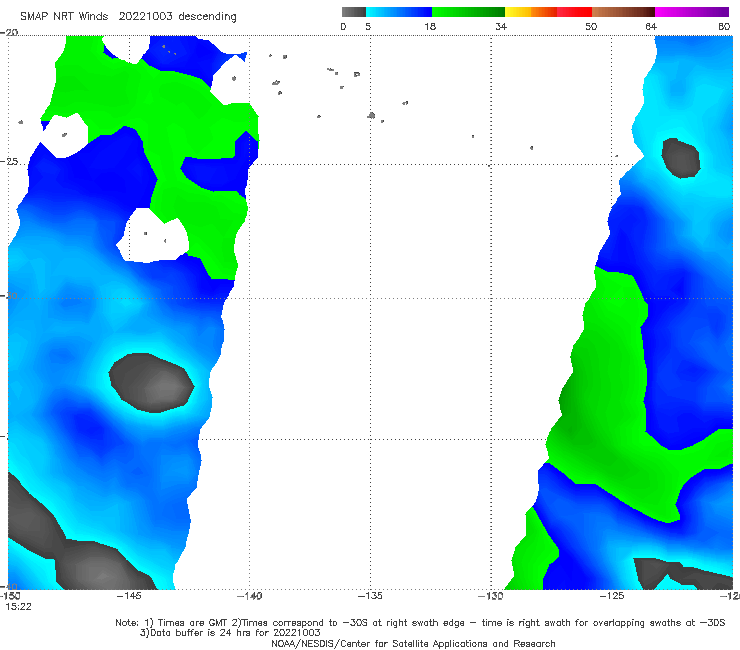Click the colorbar label '5'
The height and width of the screenshot is (650, 740).
368,26
